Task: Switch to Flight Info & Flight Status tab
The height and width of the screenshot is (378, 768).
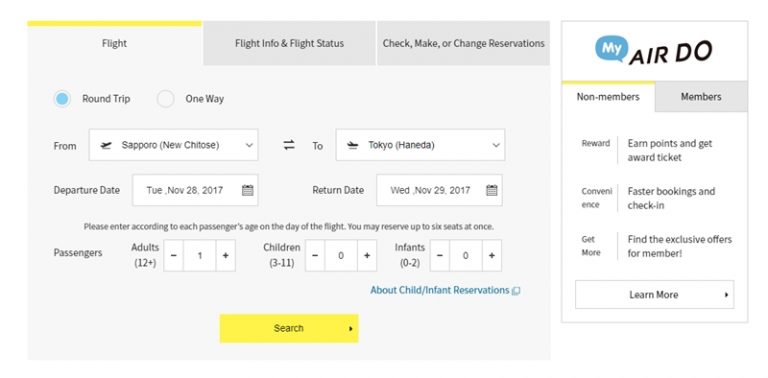Action: tap(289, 43)
